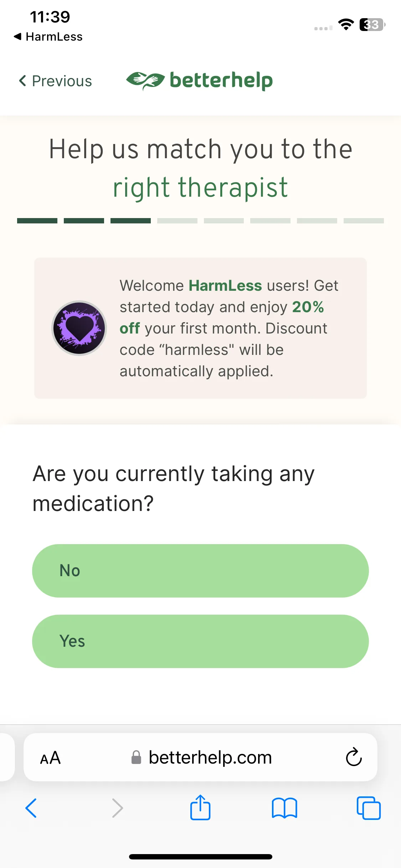Open the bookmarks book icon
Image resolution: width=401 pixels, height=868 pixels.
284,808
